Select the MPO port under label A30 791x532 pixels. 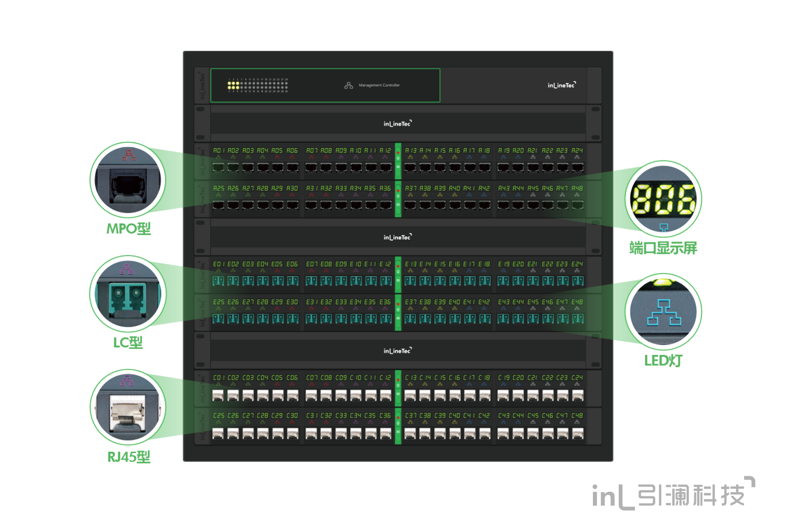(293, 205)
